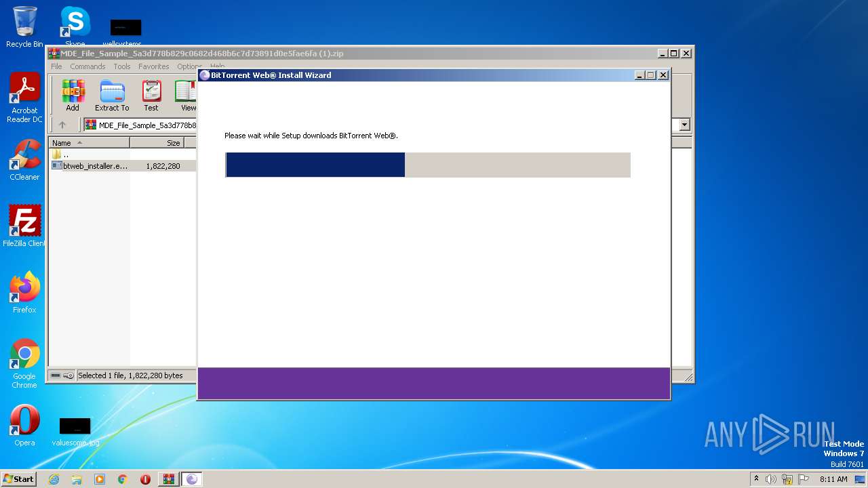868x488 pixels.
Task: Open Windows Media Player from taskbar
Action: coord(100,479)
